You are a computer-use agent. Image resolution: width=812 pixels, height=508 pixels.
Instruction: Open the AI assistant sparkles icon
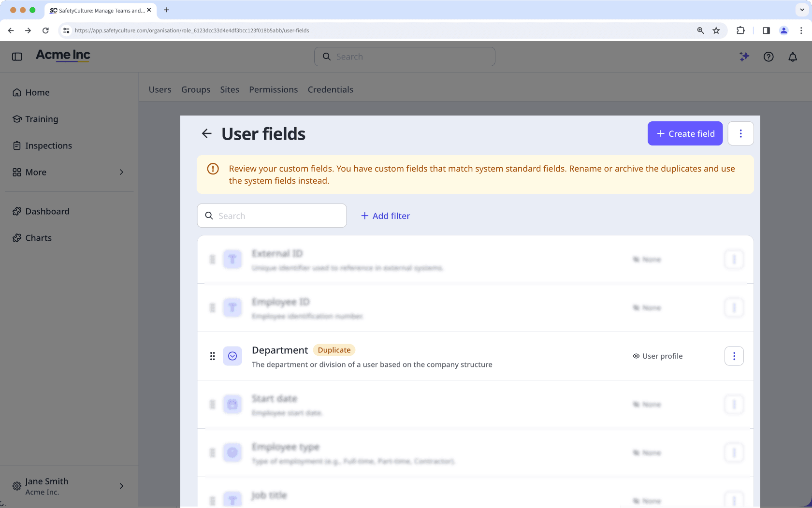click(x=744, y=57)
